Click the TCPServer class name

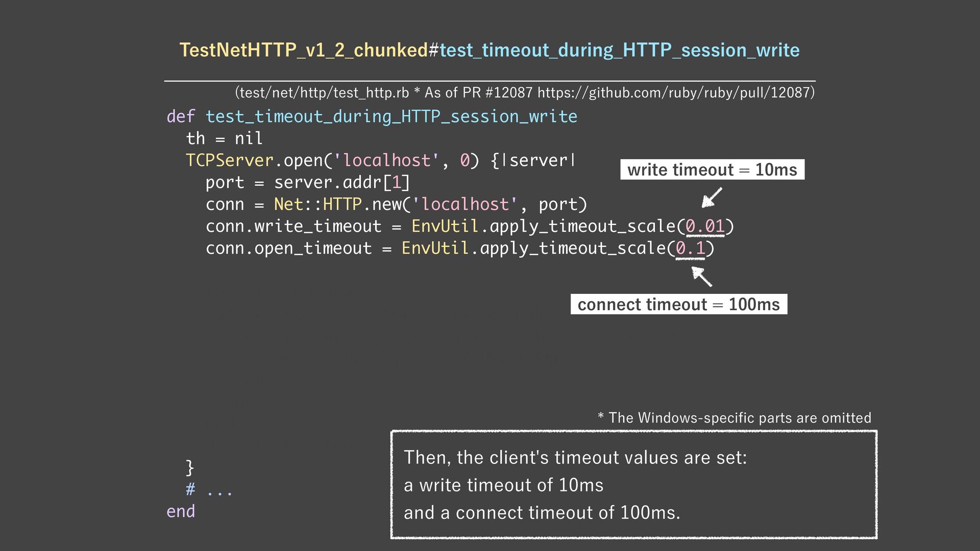[x=230, y=161]
